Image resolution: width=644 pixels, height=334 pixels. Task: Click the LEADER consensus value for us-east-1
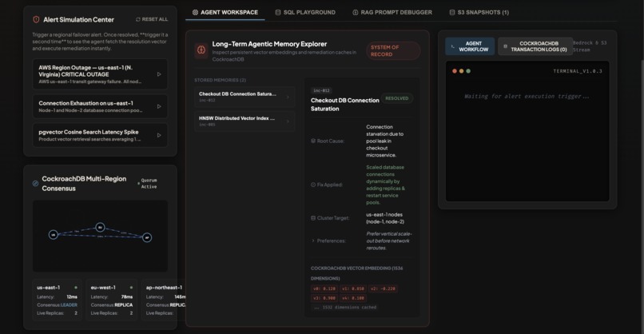[69, 304]
